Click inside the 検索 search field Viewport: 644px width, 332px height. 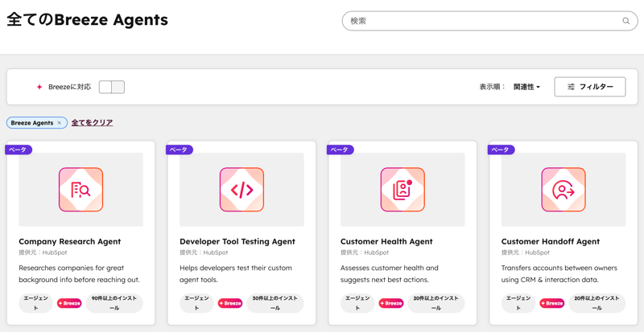tap(483, 21)
